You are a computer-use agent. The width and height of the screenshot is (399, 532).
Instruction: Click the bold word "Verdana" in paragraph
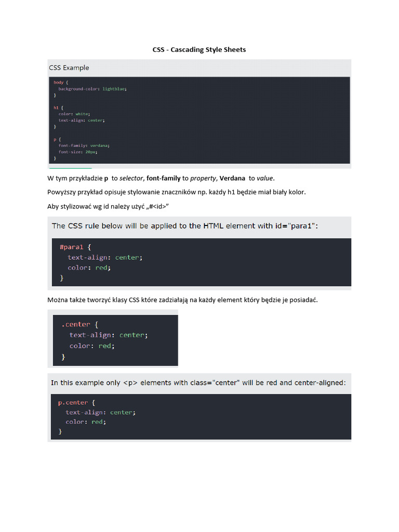point(232,178)
